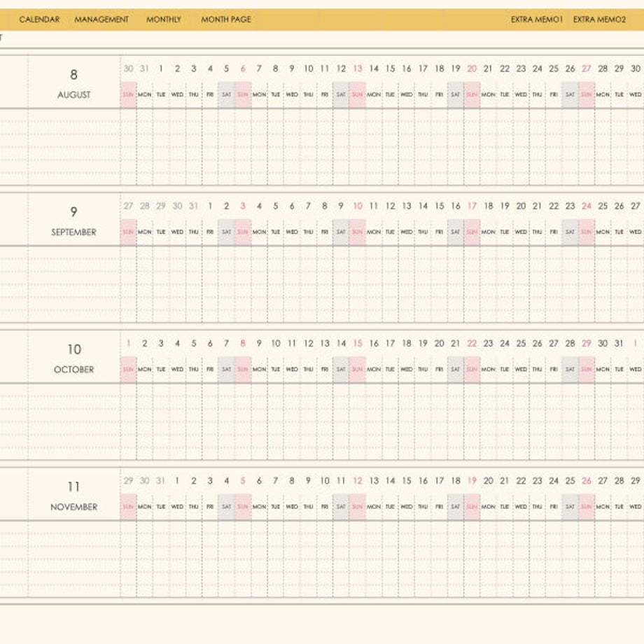This screenshot has width=644, height=644.
Task: Select the AUGUST month label
Action: [74, 95]
